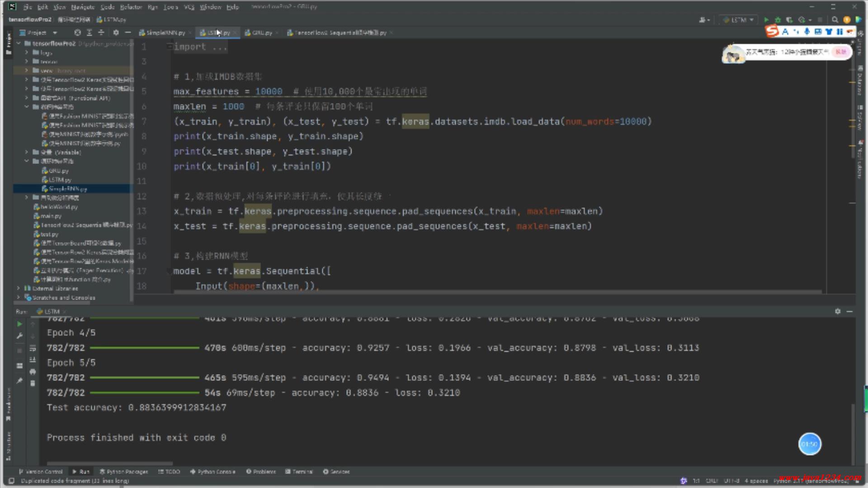Collapse all icon in Project panel header

pos(101,33)
